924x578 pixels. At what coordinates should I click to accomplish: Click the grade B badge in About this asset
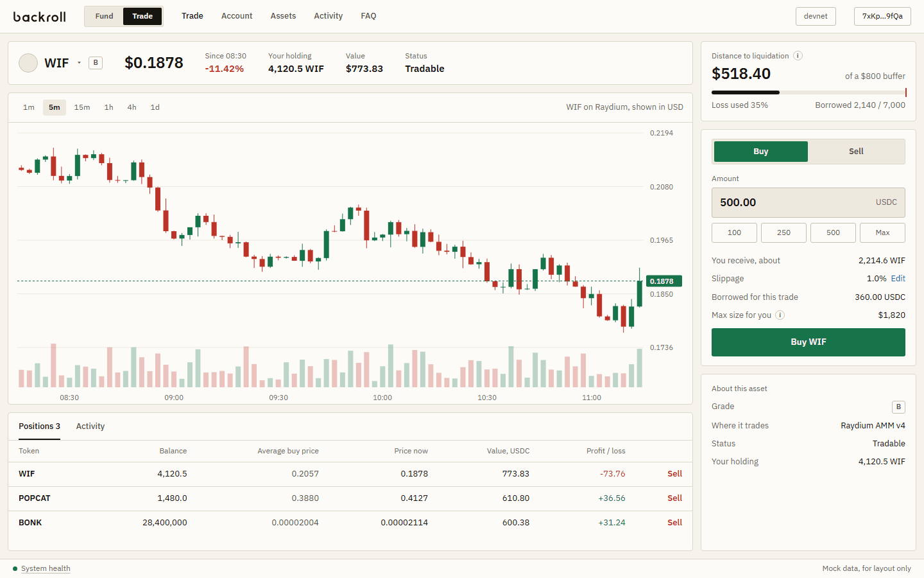click(898, 407)
